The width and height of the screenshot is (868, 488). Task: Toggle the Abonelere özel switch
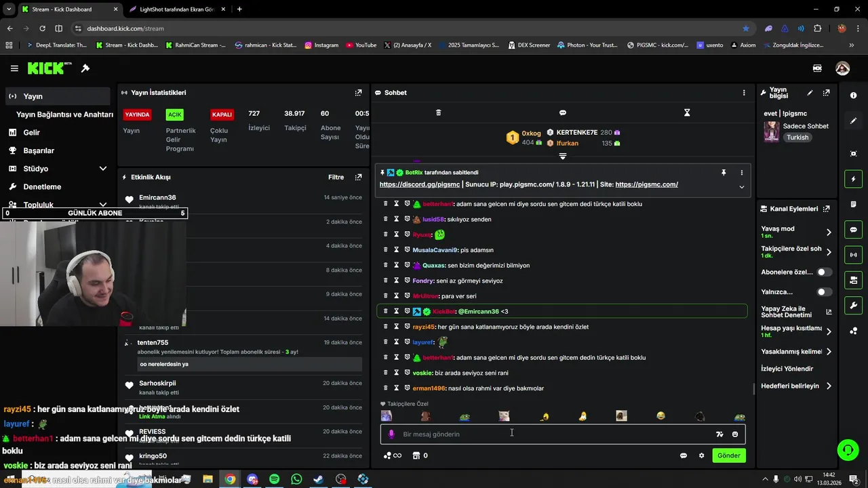(x=824, y=272)
